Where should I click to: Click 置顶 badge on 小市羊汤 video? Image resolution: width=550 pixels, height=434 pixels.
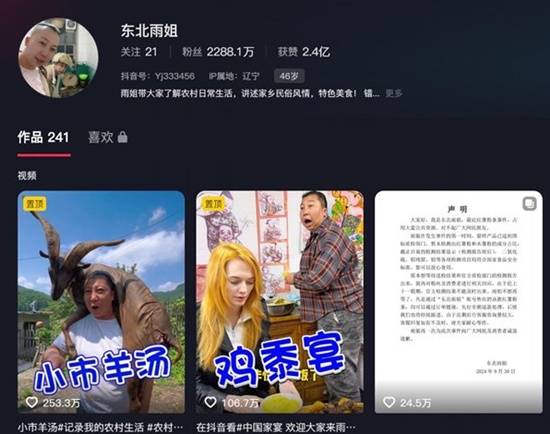(x=34, y=204)
